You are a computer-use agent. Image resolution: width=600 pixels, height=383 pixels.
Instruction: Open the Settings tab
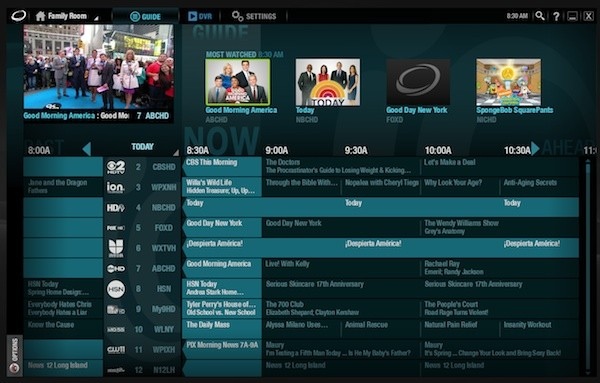coord(254,16)
